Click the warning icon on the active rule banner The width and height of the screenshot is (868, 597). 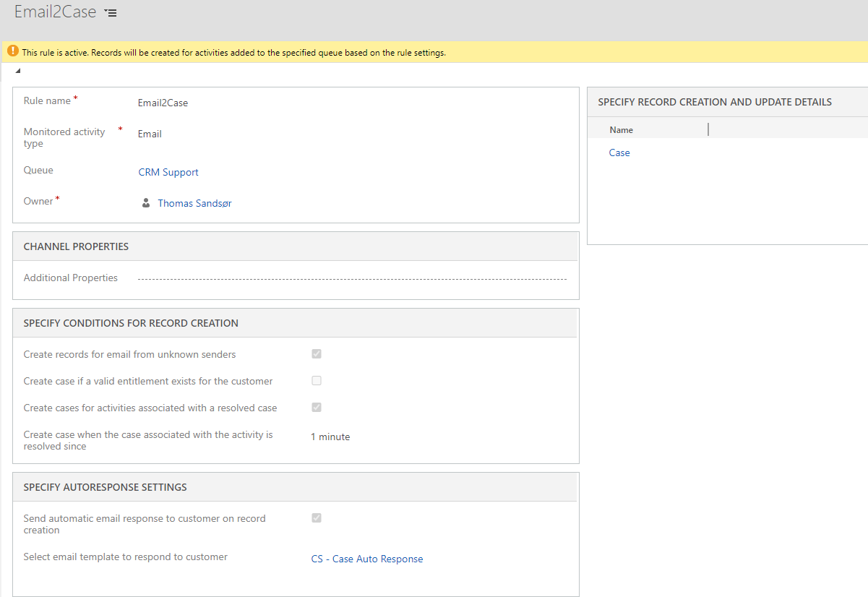pos(12,51)
